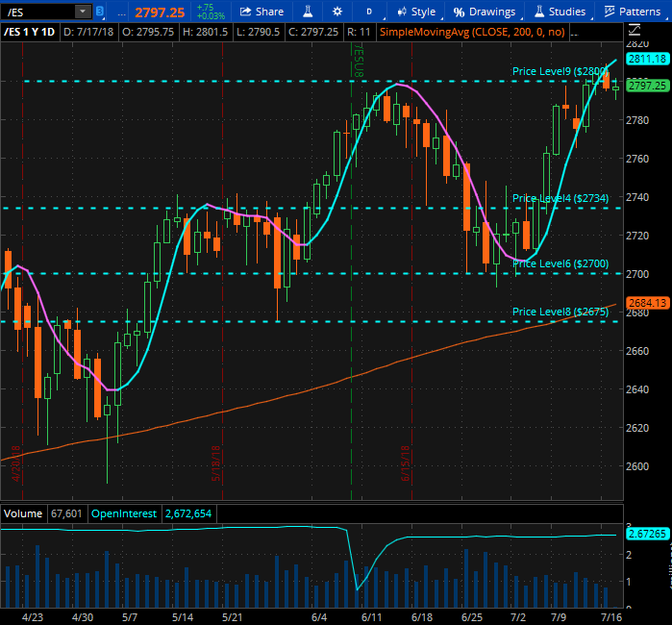This screenshot has height=625, width=672.
Task: Click the +.75 +0.03% net change
Action: pyautogui.click(x=211, y=12)
